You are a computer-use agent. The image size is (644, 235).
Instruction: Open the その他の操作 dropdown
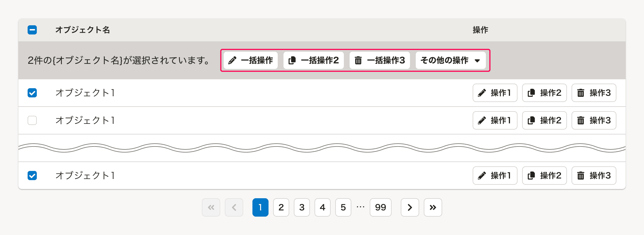coord(451,60)
